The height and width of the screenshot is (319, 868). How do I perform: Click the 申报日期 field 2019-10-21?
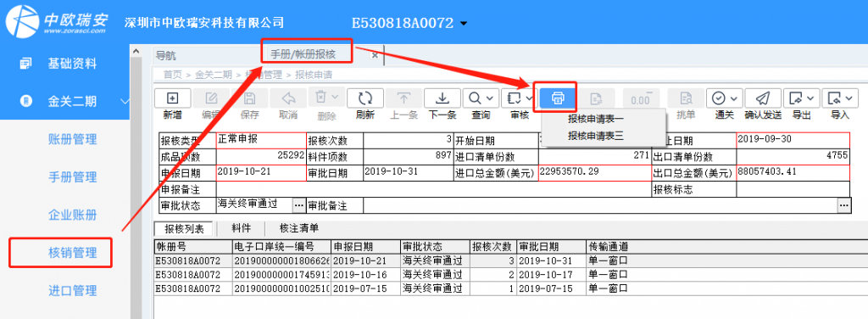(261, 172)
